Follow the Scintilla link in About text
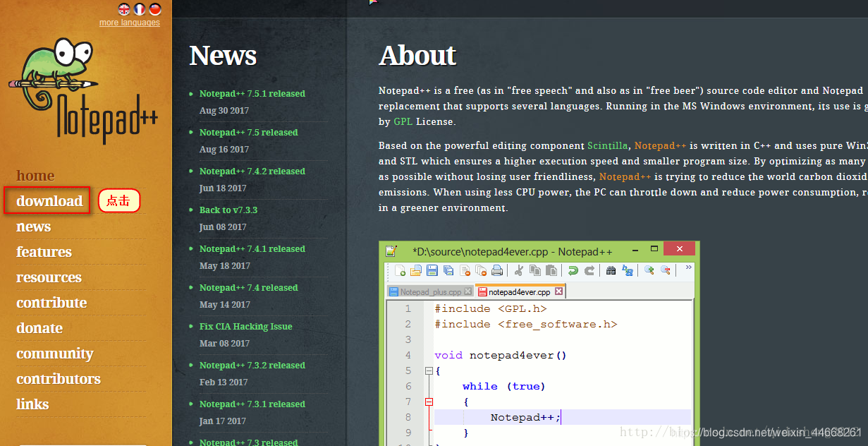868x446 pixels. pyautogui.click(x=607, y=146)
